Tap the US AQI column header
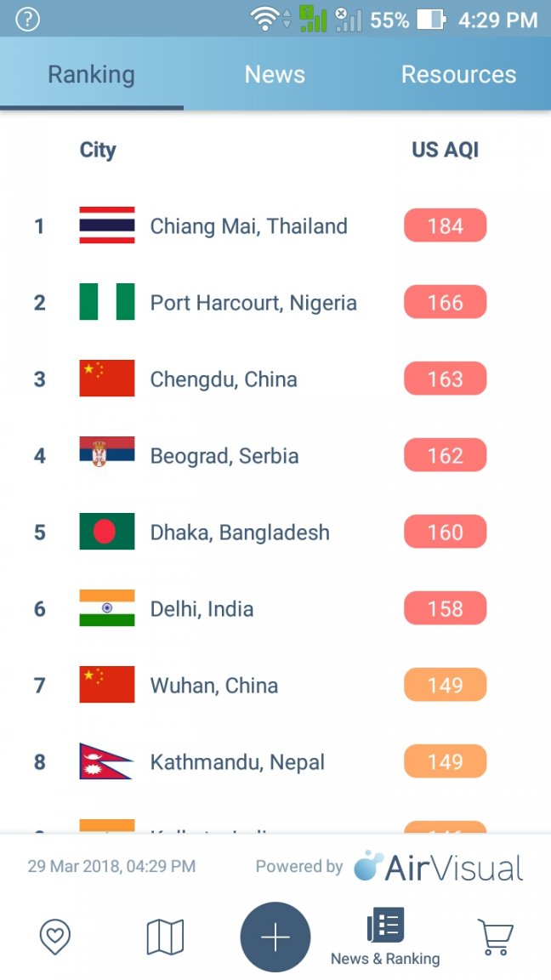The height and width of the screenshot is (980, 551). pyautogui.click(x=446, y=150)
